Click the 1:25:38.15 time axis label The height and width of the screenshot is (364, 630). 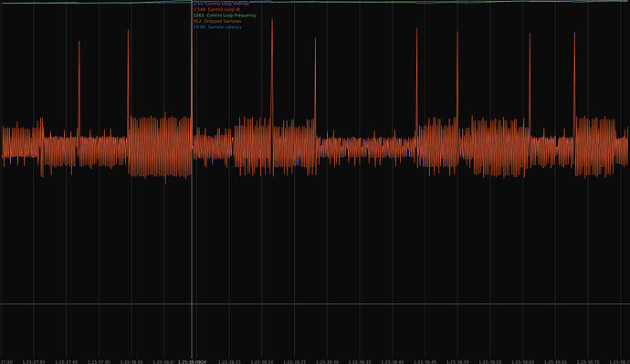click(x=229, y=361)
